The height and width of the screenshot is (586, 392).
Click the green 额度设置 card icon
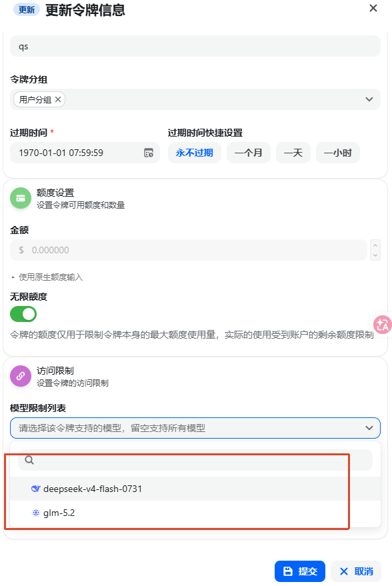point(21,198)
